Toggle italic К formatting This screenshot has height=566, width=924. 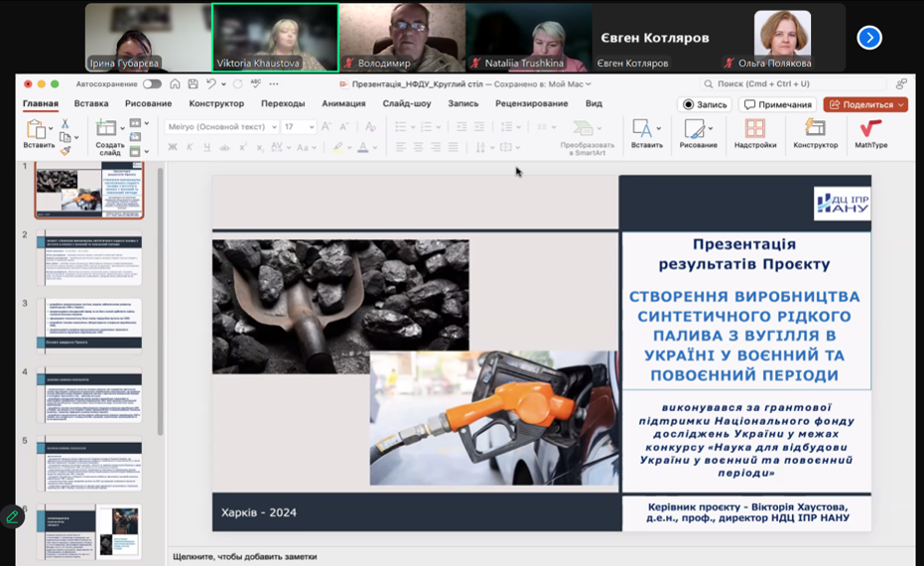pos(188,147)
